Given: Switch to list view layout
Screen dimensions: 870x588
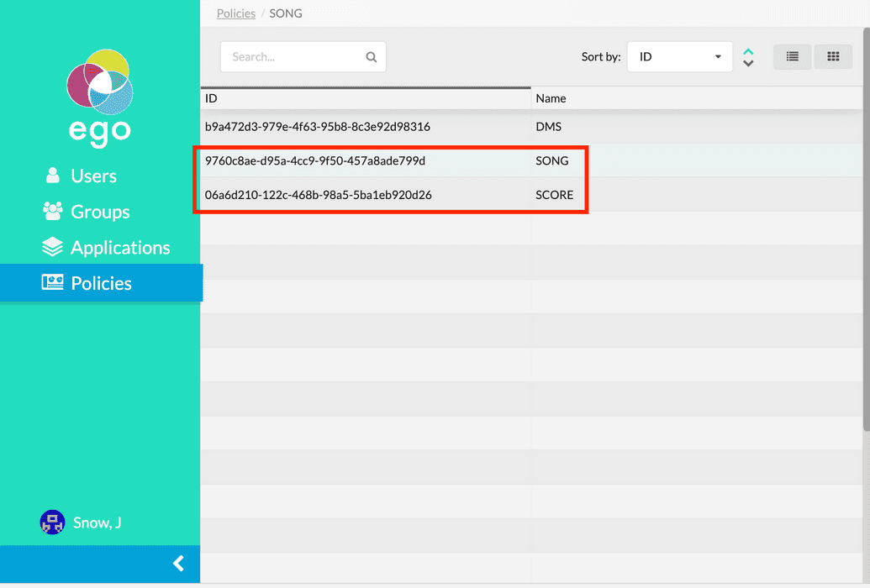Looking at the screenshot, I should pyautogui.click(x=792, y=56).
